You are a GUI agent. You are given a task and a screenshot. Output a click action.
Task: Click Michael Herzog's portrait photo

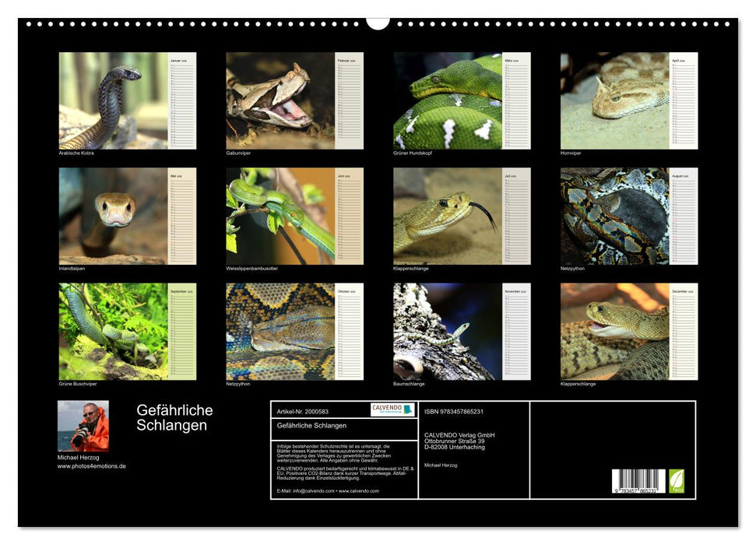(x=83, y=426)
